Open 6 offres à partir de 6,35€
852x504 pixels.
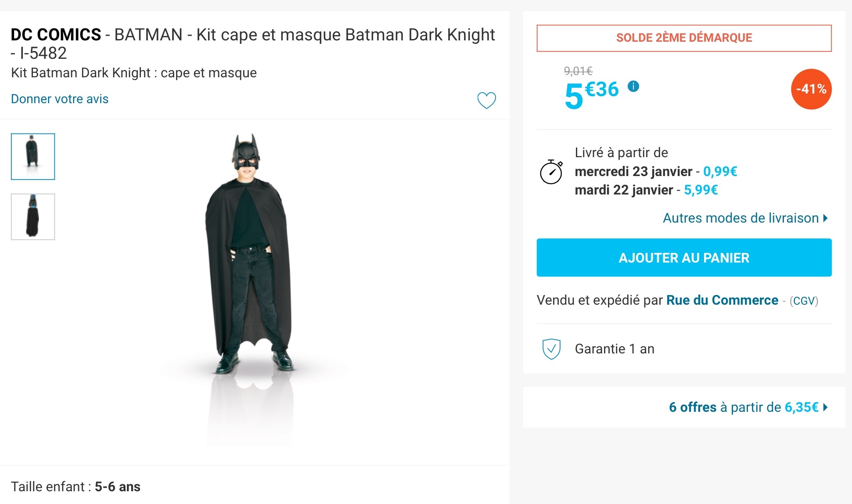tap(748, 407)
